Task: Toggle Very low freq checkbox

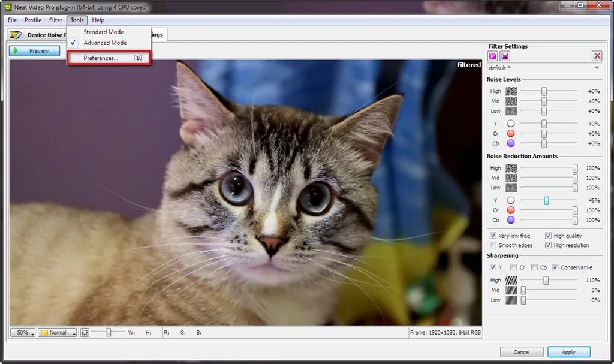Action: pyautogui.click(x=493, y=236)
